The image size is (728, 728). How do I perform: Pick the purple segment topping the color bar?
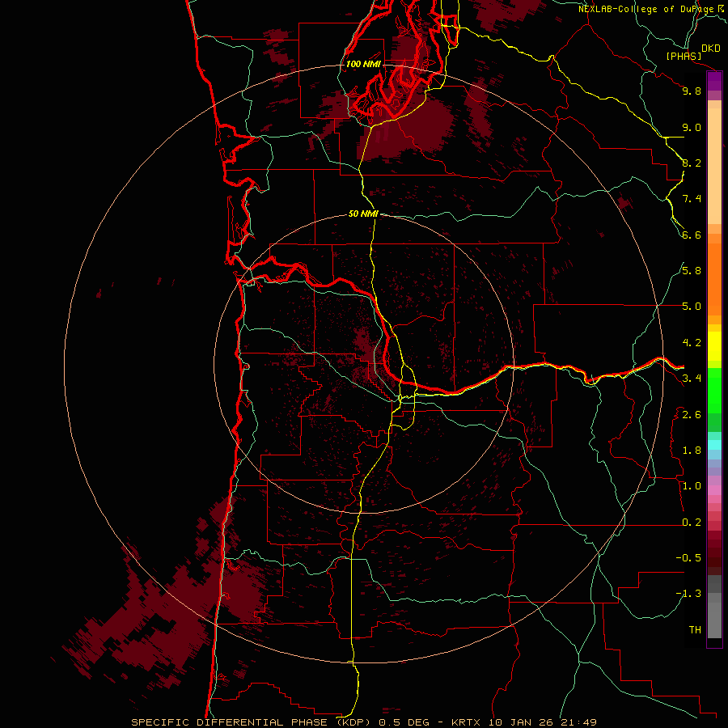click(x=714, y=81)
